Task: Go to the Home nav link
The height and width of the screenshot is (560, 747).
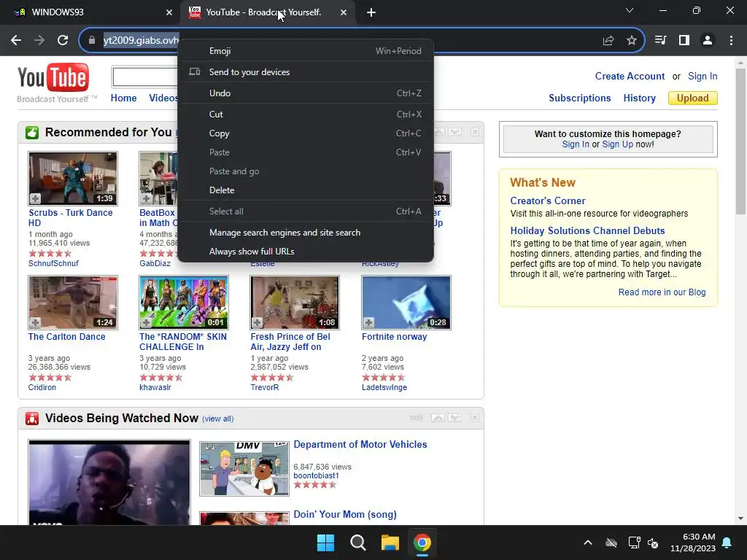Action: (123, 98)
